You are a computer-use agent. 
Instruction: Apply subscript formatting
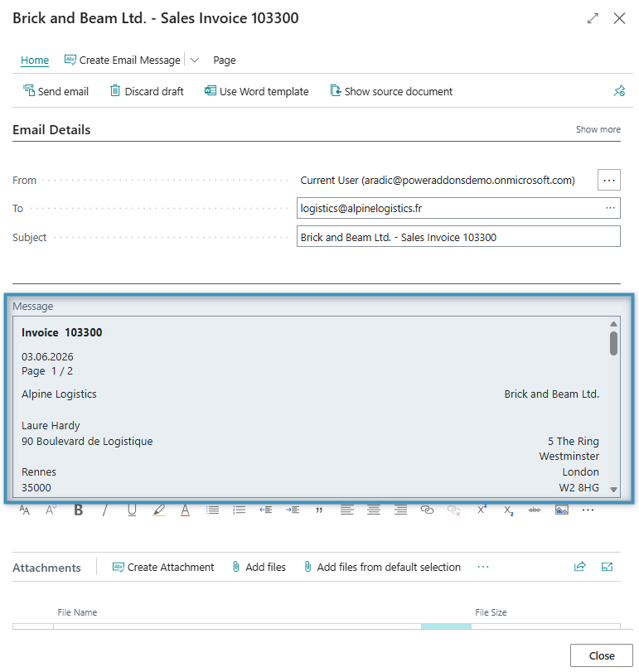point(508,510)
